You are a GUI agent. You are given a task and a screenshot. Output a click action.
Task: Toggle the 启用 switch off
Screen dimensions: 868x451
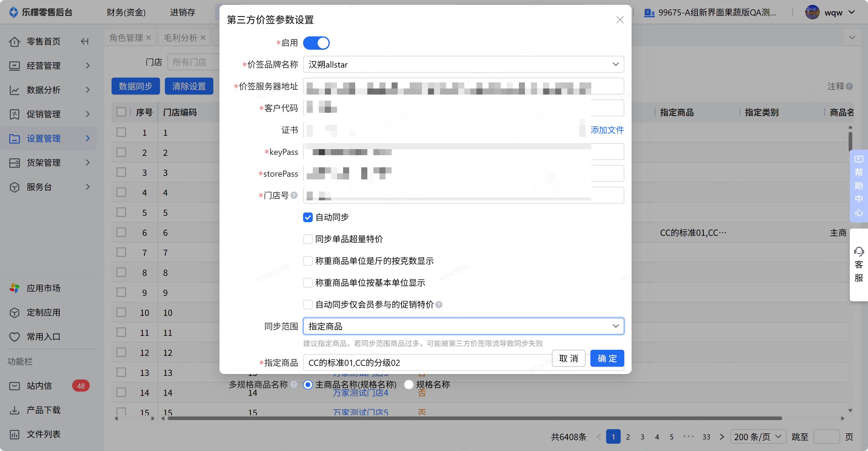click(316, 43)
